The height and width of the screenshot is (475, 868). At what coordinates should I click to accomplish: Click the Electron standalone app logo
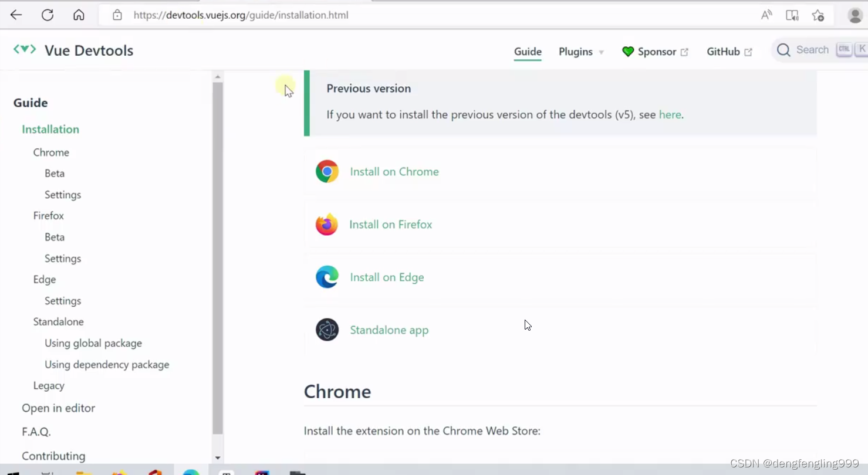(327, 330)
